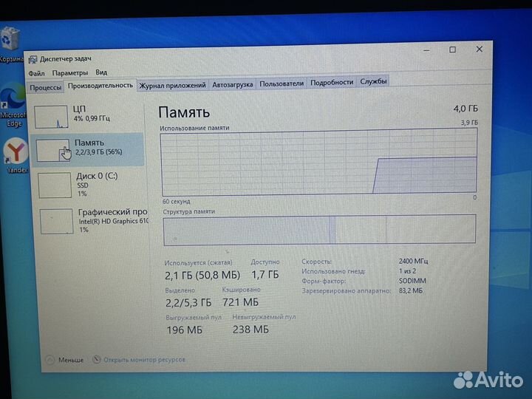Open the Вид menu

101,72
